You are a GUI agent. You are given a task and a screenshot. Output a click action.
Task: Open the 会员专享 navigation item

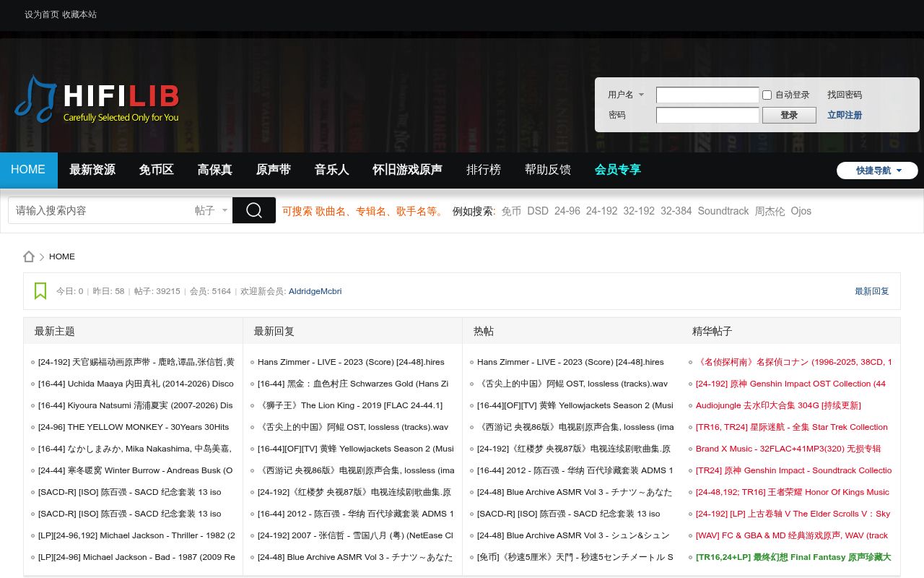(618, 170)
